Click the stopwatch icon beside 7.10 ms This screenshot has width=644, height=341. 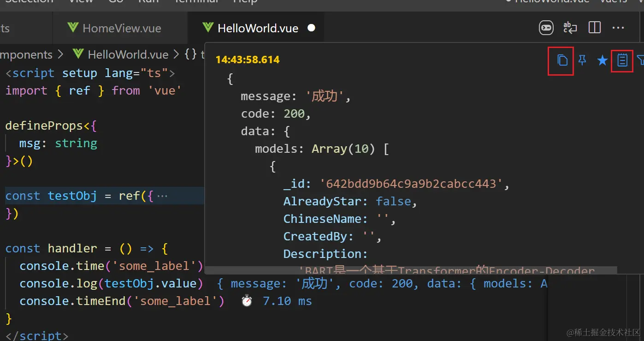click(x=247, y=301)
